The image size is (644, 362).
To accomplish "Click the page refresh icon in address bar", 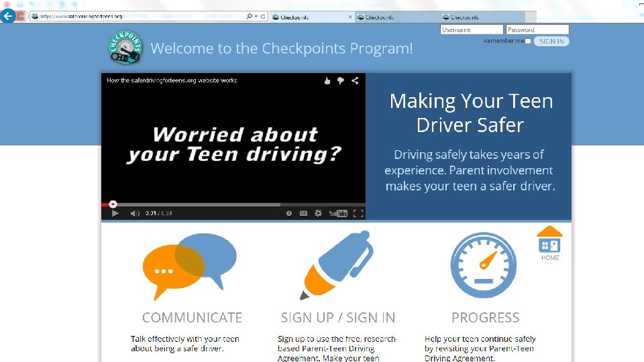I will coord(263,16).
